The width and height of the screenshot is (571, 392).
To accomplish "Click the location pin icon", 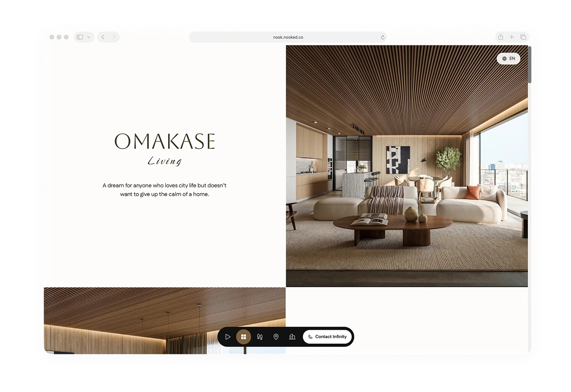I will 276,337.
